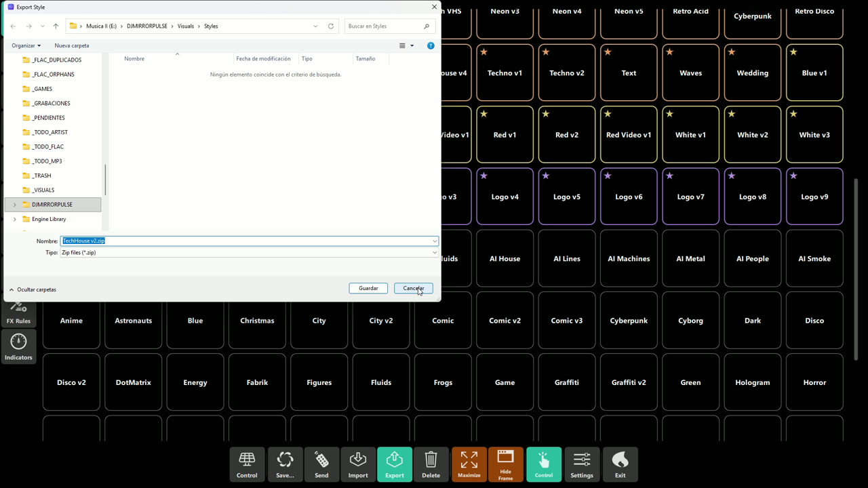Toggle the Hide Frame button
This screenshot has width=868, height=488.
(506, 464)
